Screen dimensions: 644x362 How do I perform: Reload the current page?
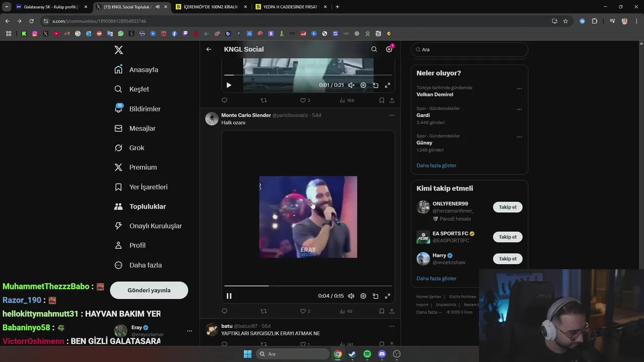click(31, 21)
